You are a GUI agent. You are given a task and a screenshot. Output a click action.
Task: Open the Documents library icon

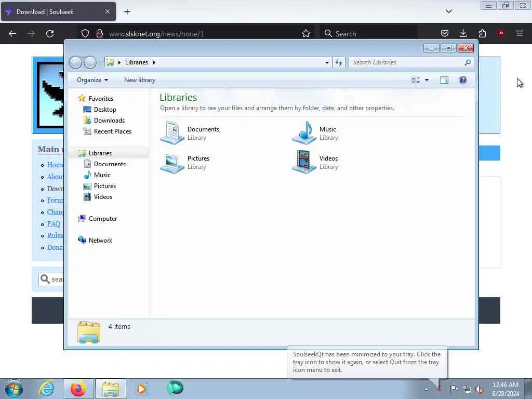(x=172, y=133)
